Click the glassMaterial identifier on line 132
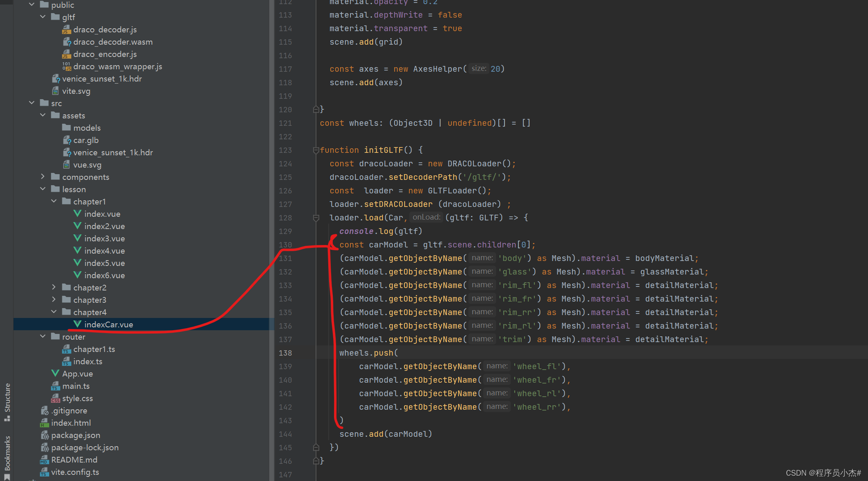This screenshot has width=868, height=481. [x=672, y=272]
